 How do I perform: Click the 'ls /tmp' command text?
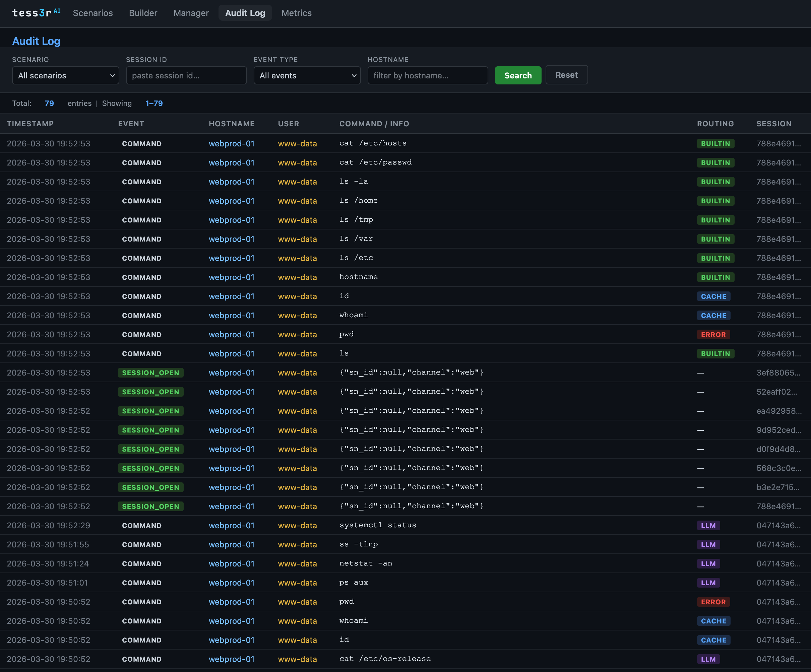tap(356, 220)
